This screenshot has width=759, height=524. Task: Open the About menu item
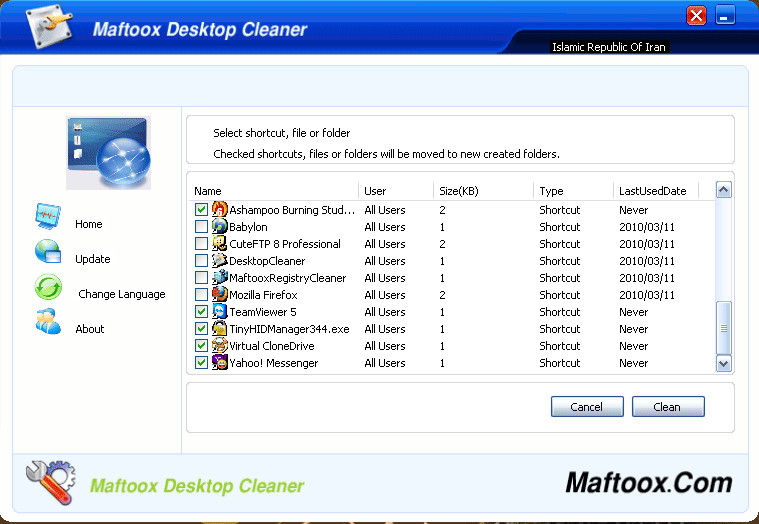pos(90,329)
